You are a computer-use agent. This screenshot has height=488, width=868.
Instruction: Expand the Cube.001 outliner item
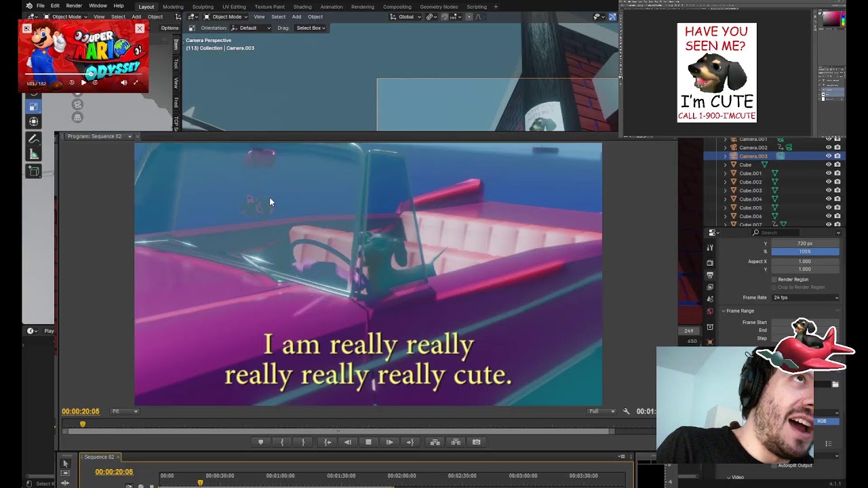point(725,174)
